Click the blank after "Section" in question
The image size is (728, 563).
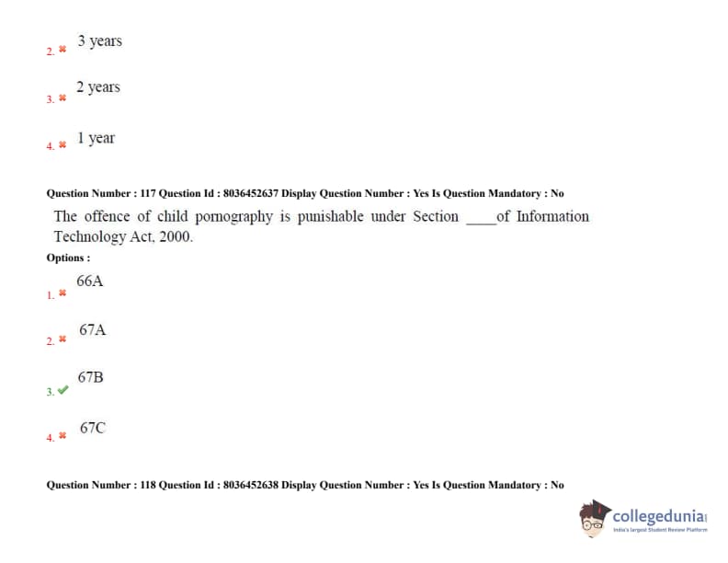480,217
